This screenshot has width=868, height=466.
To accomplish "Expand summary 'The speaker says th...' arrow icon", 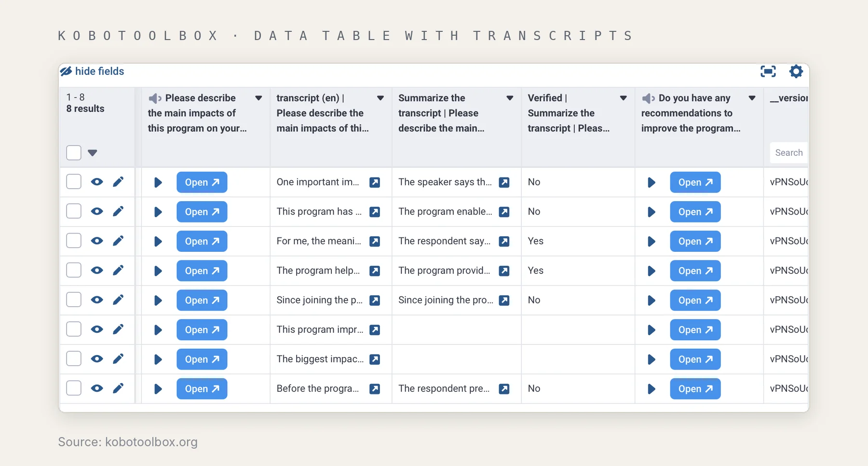I will click(504, 182).
